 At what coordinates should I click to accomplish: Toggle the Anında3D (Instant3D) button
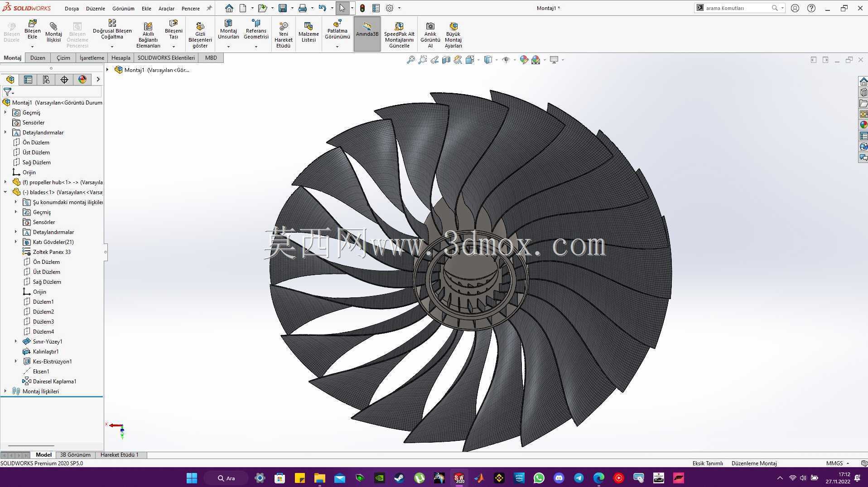367,33
